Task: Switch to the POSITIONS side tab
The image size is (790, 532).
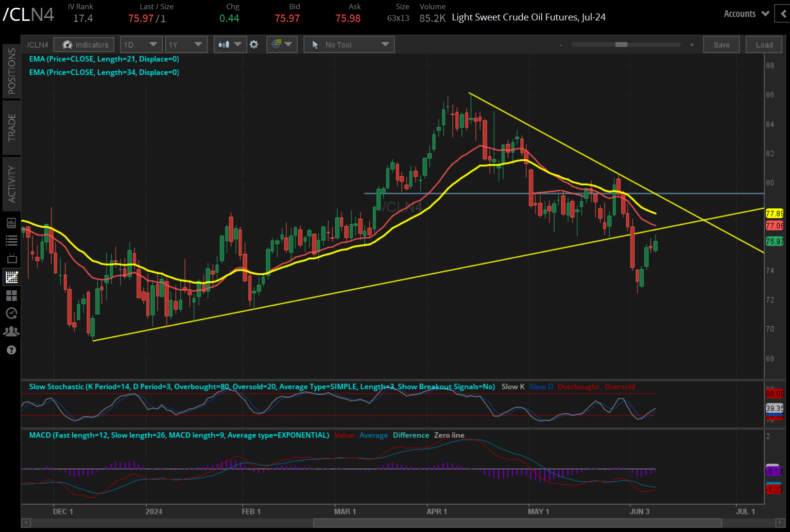Action: 12,71
